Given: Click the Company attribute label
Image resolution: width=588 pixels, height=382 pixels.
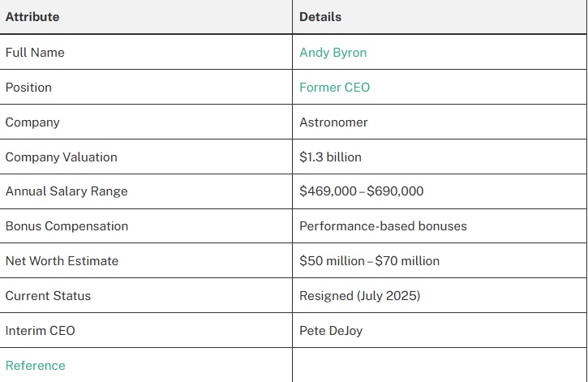Looking at the screenshot, I should tap(32, 122).
